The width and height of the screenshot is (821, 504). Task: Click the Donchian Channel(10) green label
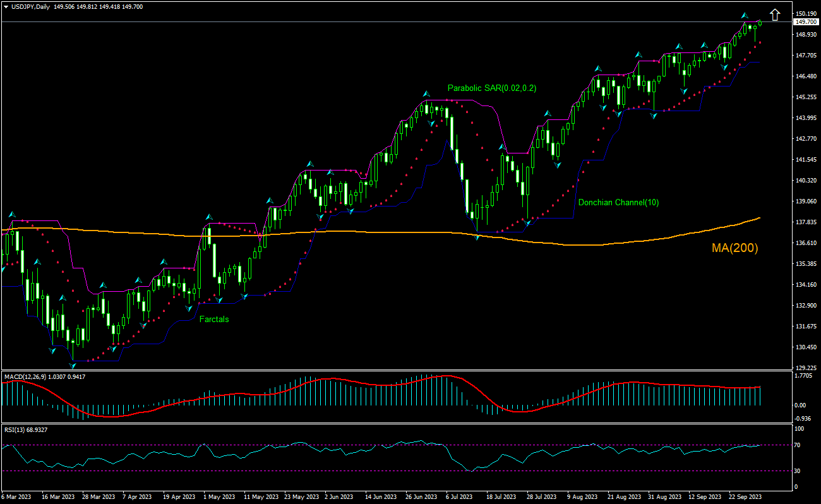pos(618,202)
